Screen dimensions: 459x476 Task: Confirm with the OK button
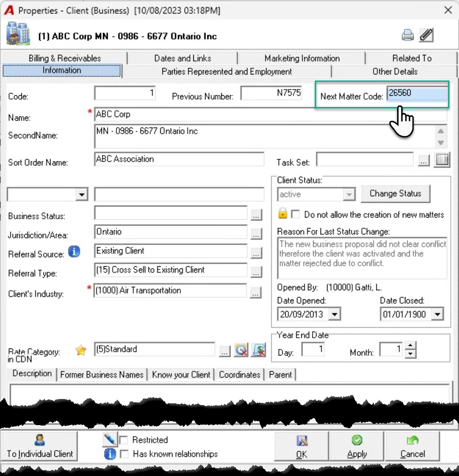301,446
